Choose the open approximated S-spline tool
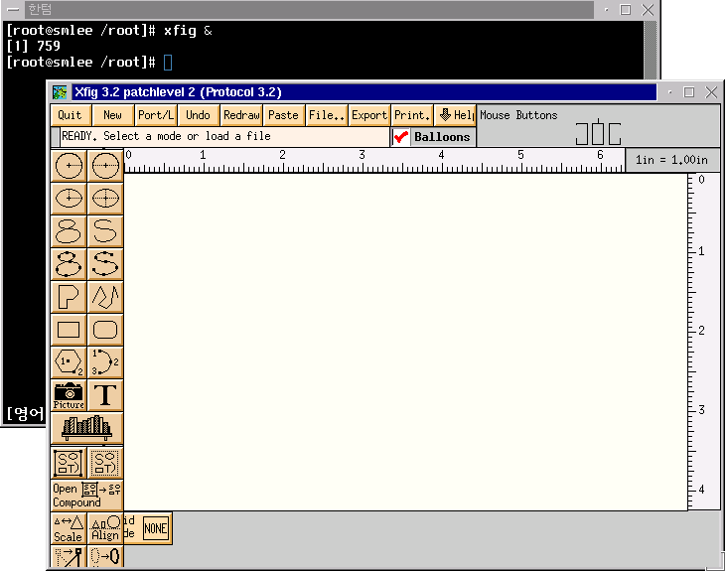This screenshot has width=728, height=571. pos(105,231)
